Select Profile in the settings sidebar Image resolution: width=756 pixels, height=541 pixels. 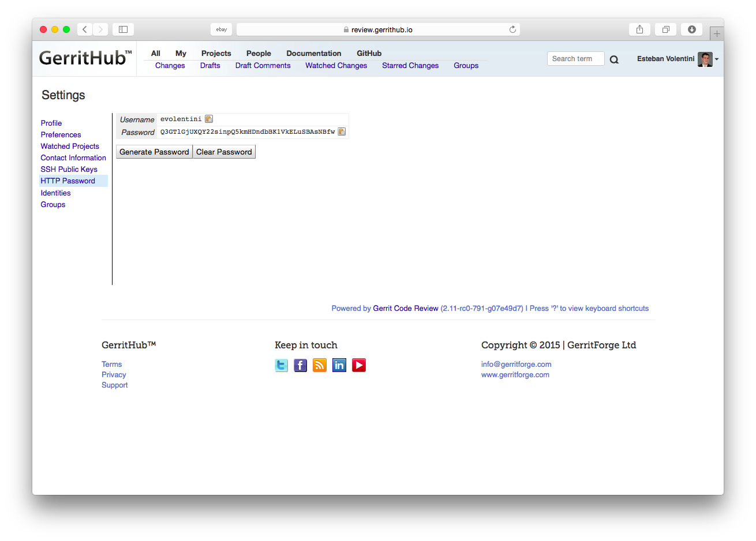[x=51, y=123]
